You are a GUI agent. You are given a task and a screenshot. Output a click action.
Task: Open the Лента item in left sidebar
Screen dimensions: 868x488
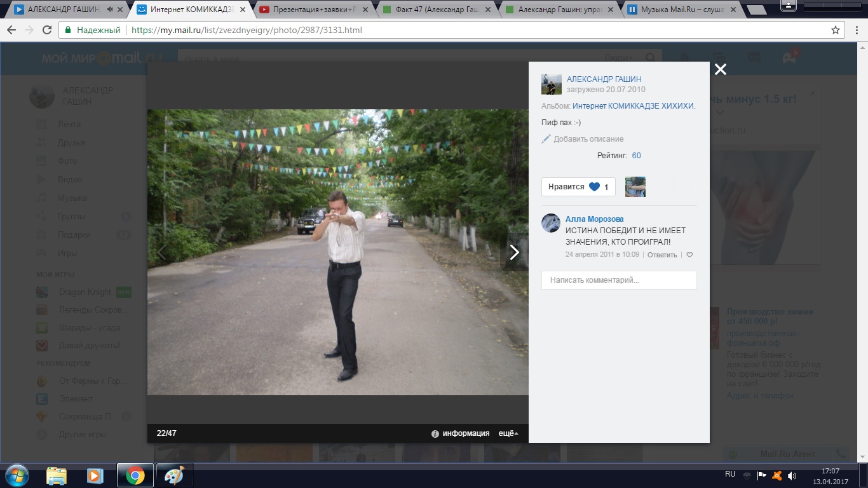click(x=69, y=124)
